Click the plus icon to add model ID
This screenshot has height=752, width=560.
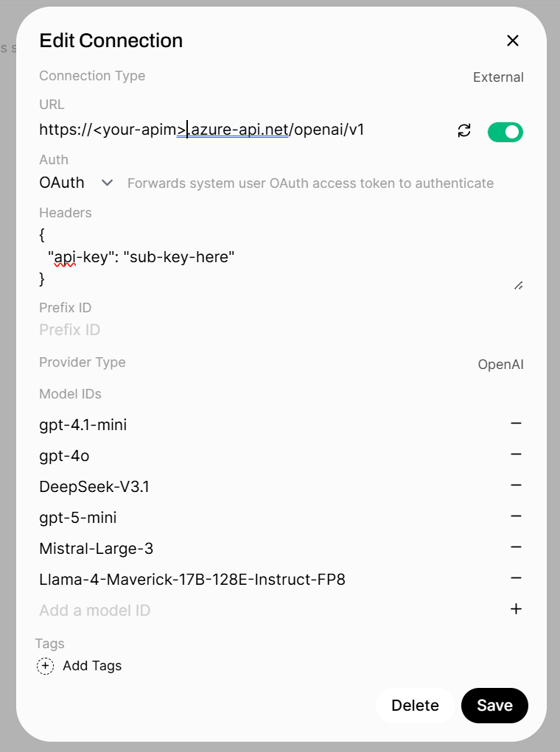coord(516,609)
